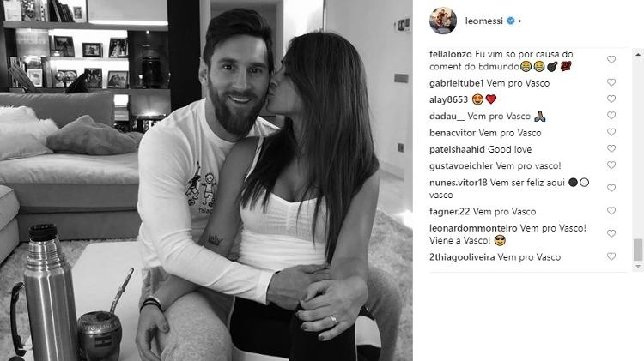Like gabrieltube1's Vem pro Vasco comment

point(611,82)
